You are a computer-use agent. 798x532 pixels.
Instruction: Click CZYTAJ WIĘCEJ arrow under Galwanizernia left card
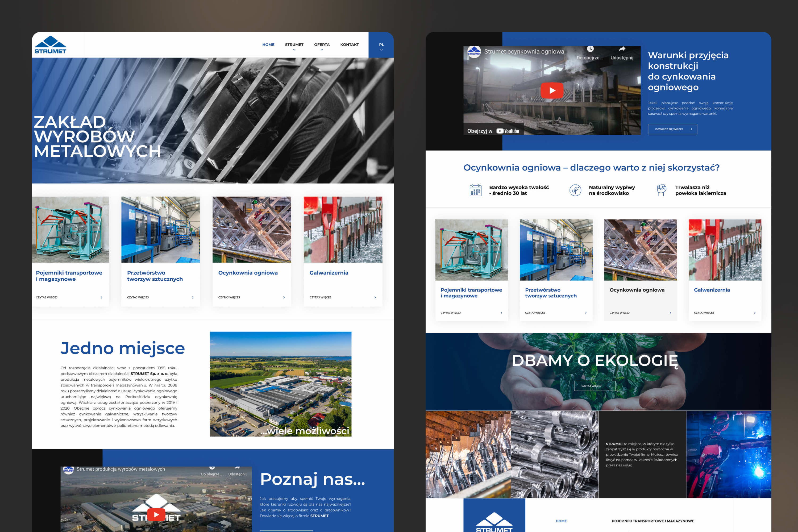[375, 298]
